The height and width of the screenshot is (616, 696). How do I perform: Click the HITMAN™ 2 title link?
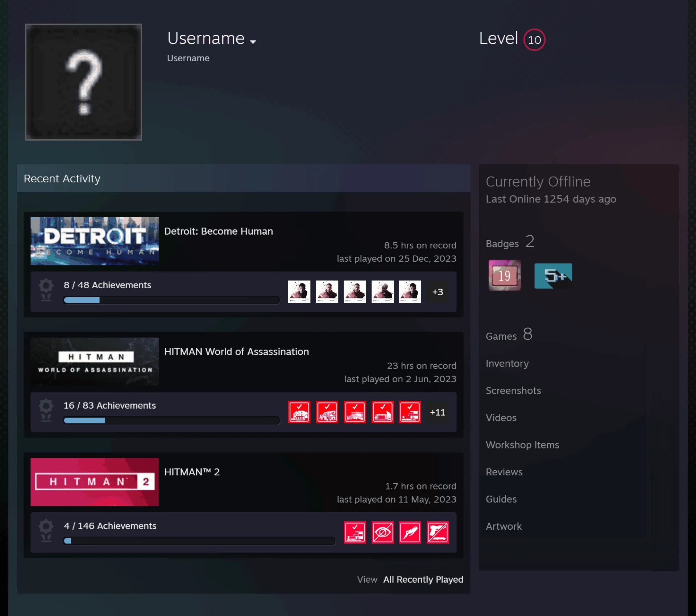[x=192, y=472]
